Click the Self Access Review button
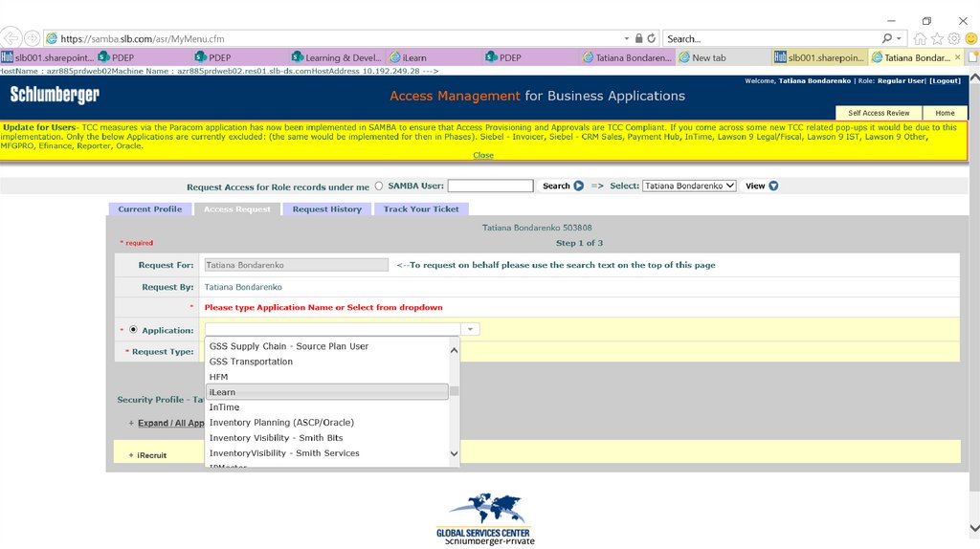Image resolution: width=980 pixels, height=549 pixels. [x=879, y=113]
